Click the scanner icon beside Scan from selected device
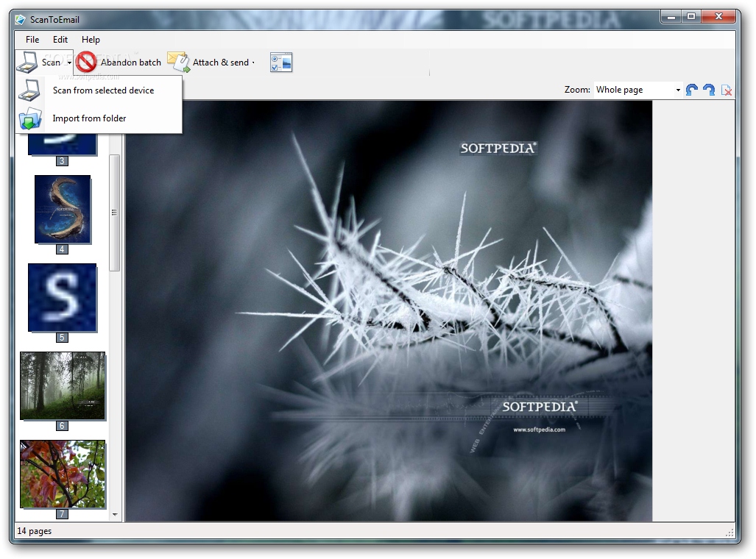This screenshot has width=756, height=559. point(29,90)
